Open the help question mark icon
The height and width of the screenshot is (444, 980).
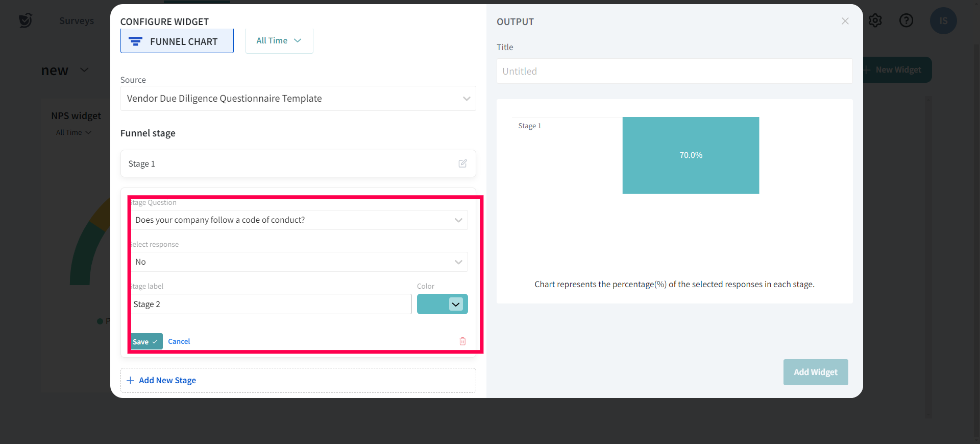(906, 20)
